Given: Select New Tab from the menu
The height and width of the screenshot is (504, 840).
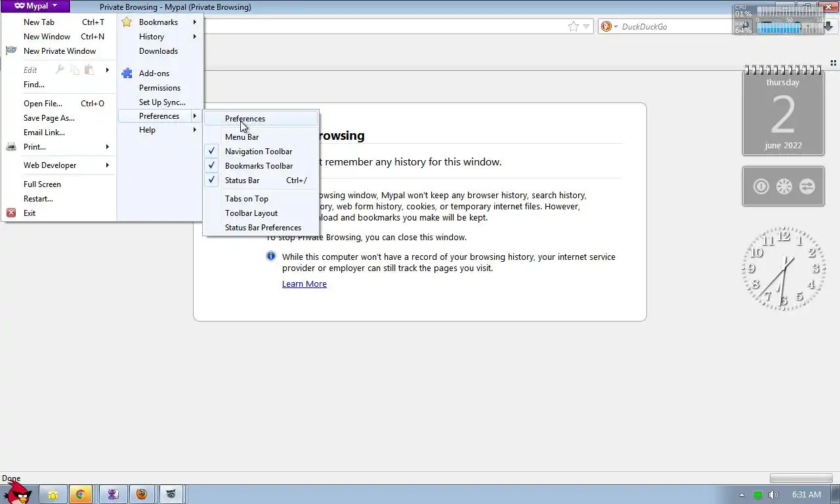Looking at the screenshot, I should [x=58, y=22].
